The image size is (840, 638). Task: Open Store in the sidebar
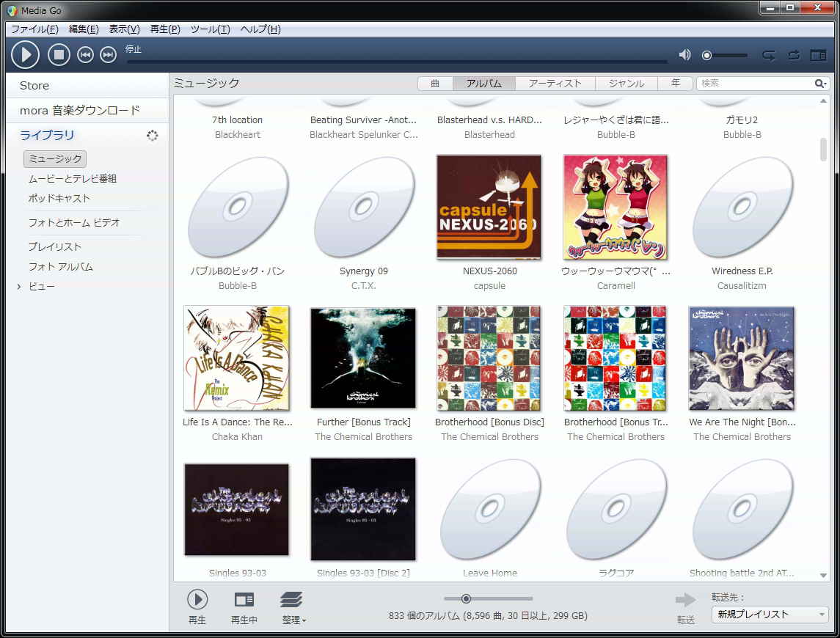click(34, 86)
